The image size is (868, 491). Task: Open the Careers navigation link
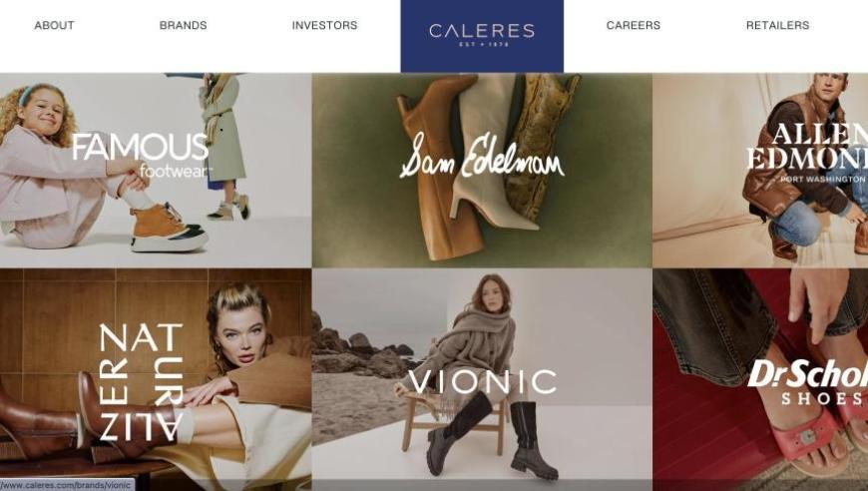(634, 26)
